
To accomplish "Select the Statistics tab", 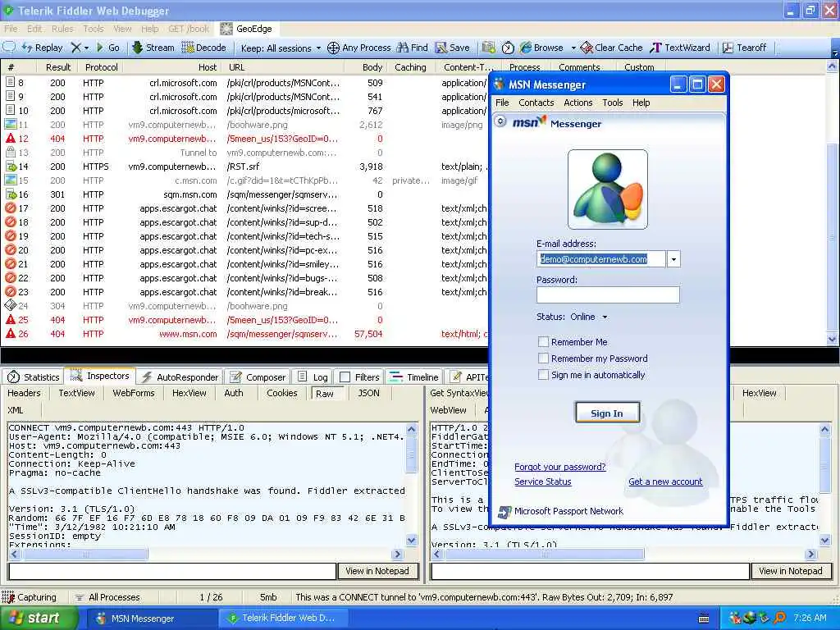I will click(33, 377).
